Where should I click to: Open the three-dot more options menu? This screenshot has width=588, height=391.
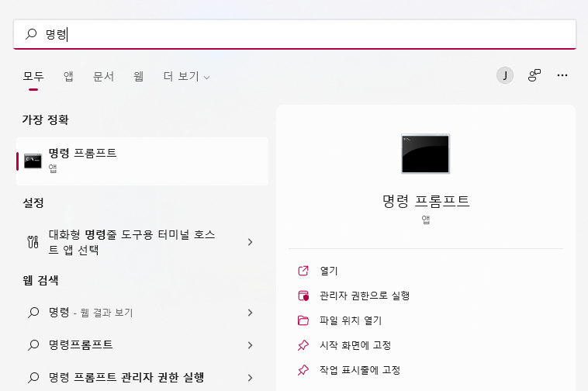tap(562, 75)
